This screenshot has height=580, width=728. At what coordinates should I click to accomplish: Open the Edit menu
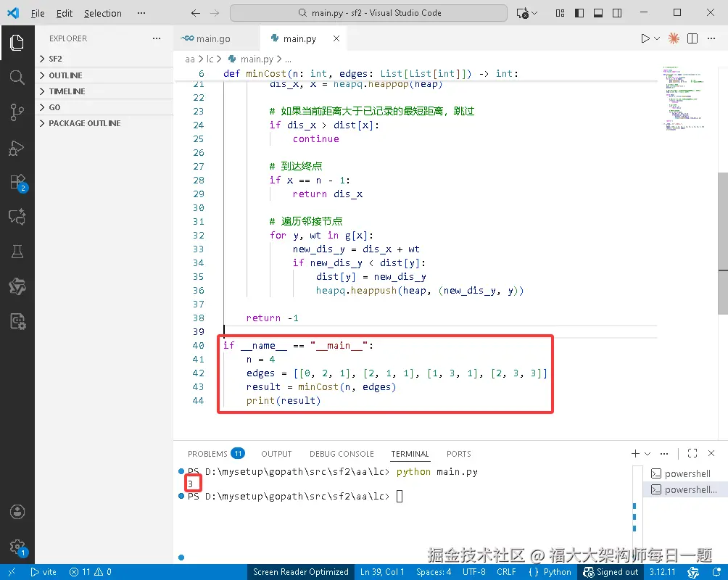click(65, 14)
